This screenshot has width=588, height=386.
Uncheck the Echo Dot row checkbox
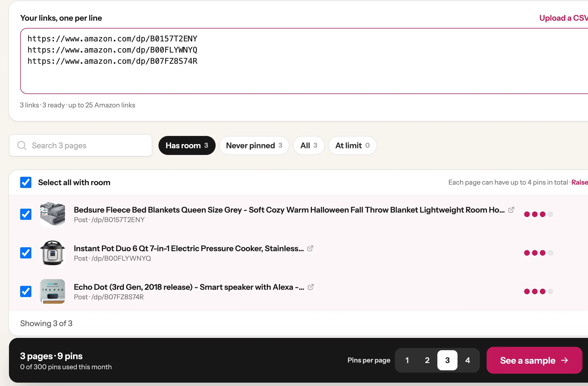click(26, 291)
